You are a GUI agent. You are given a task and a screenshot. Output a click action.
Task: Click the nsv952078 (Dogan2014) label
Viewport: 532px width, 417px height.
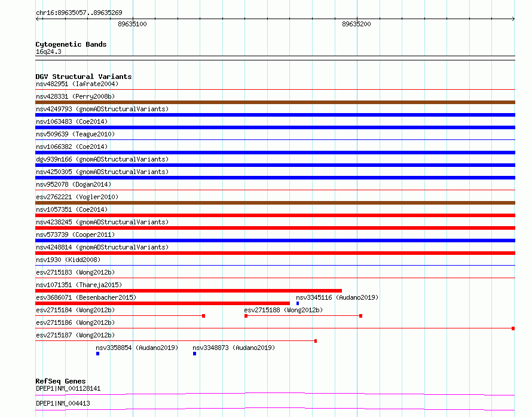point(74,184)
